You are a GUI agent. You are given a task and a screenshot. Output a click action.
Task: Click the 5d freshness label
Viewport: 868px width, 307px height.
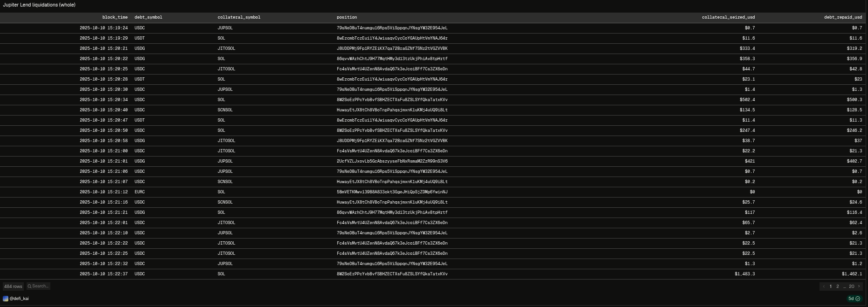[x=851, y=299]
